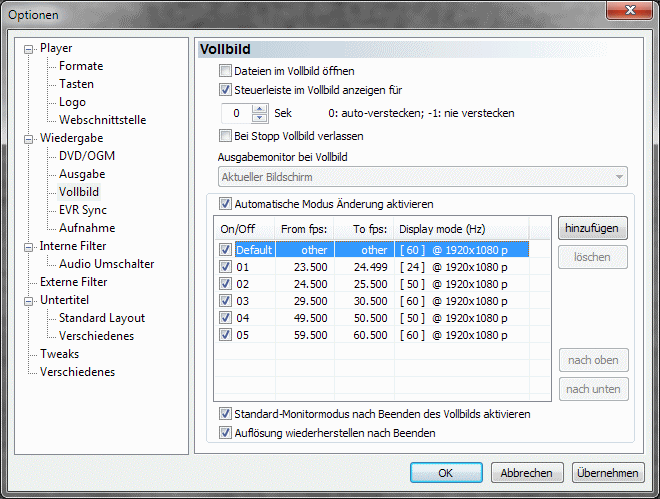
Task: Open the Logo options page
Action: click(72, 102)
